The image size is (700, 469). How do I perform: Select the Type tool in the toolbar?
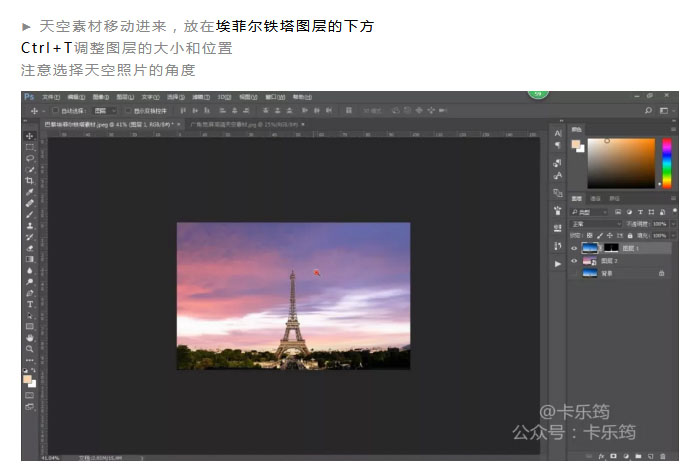[30, 304]
